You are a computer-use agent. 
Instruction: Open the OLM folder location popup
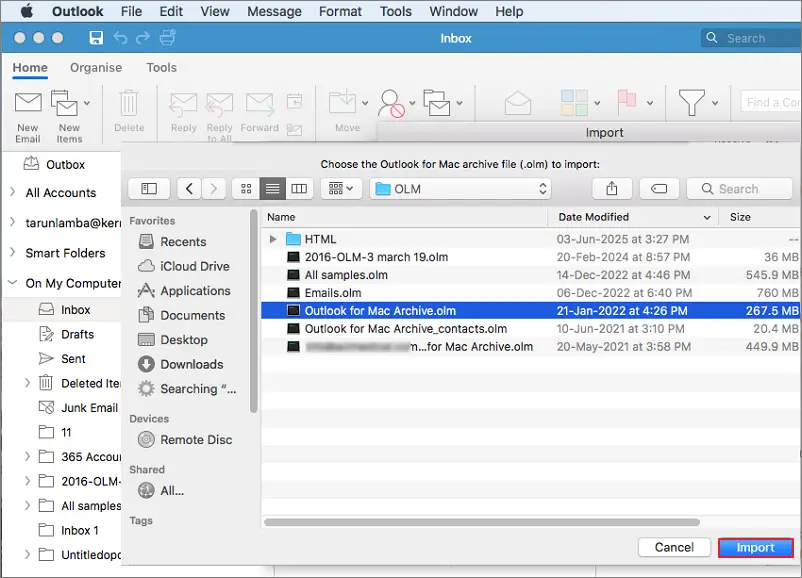[x=460, y=189]
